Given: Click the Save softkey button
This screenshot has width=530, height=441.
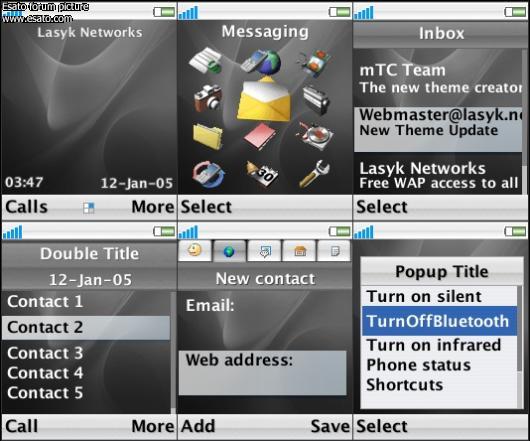Looking at the screenshot, I should click(x=330, y=426).
